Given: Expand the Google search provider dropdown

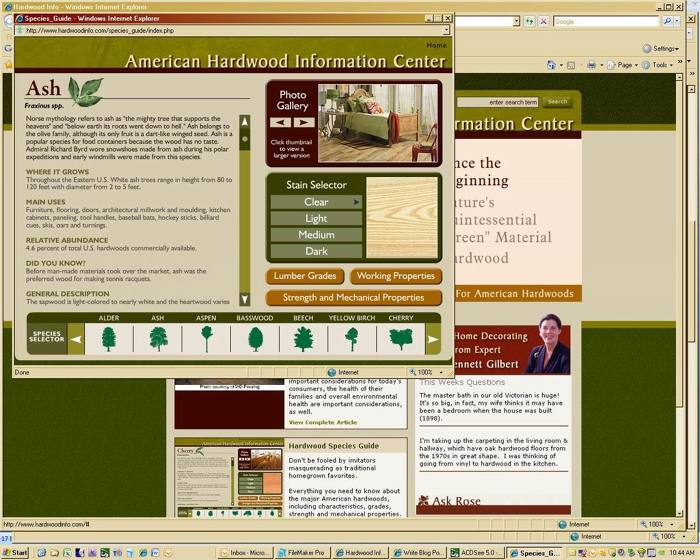Looking at the screenshot, I should [x=677, y=21].
